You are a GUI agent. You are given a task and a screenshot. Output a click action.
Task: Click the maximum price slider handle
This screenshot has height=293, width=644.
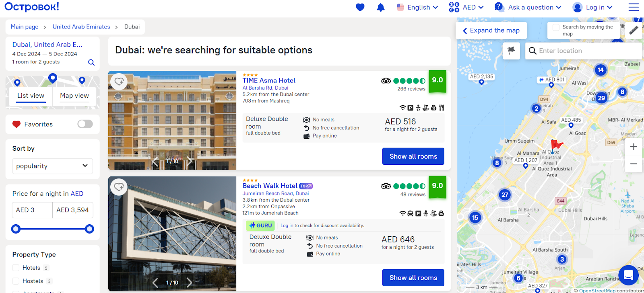(x=90, y=229)
